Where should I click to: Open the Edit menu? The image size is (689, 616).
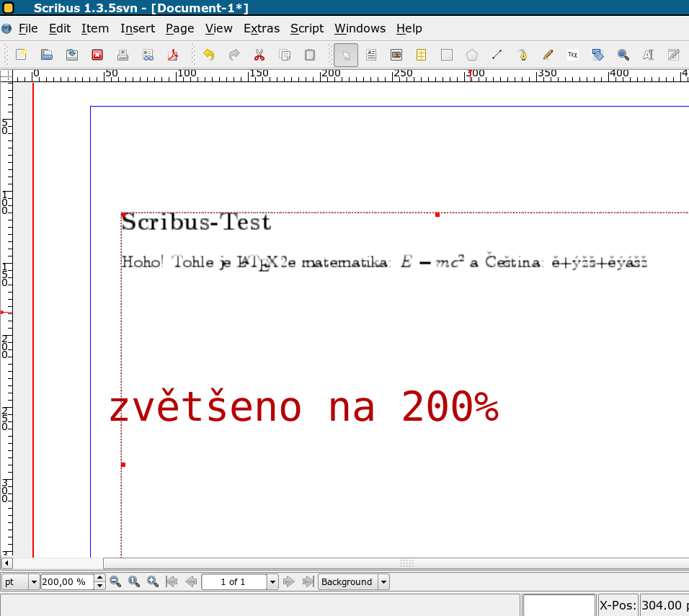[x=60, y=29]
